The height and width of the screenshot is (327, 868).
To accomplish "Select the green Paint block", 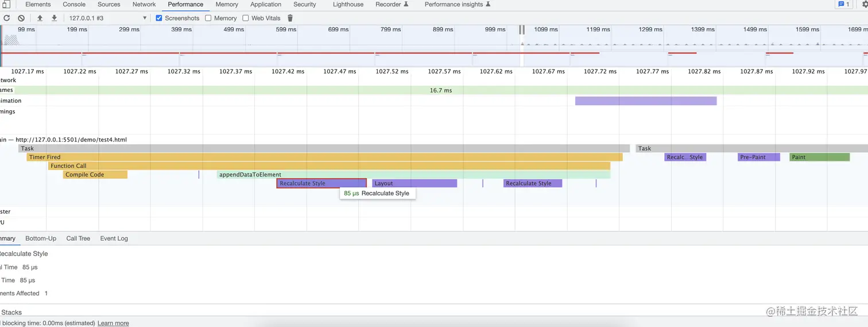I will pyautogui.click(x=819, y=157).
